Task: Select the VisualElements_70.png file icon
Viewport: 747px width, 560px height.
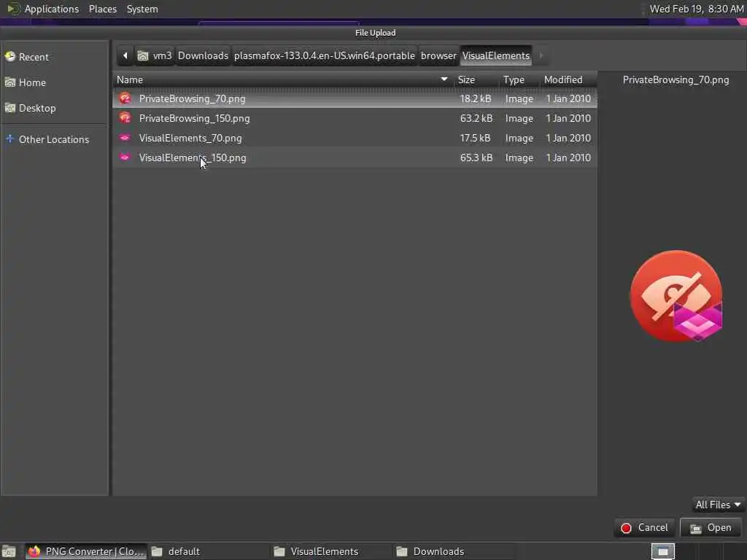Action: pos(125,138)
